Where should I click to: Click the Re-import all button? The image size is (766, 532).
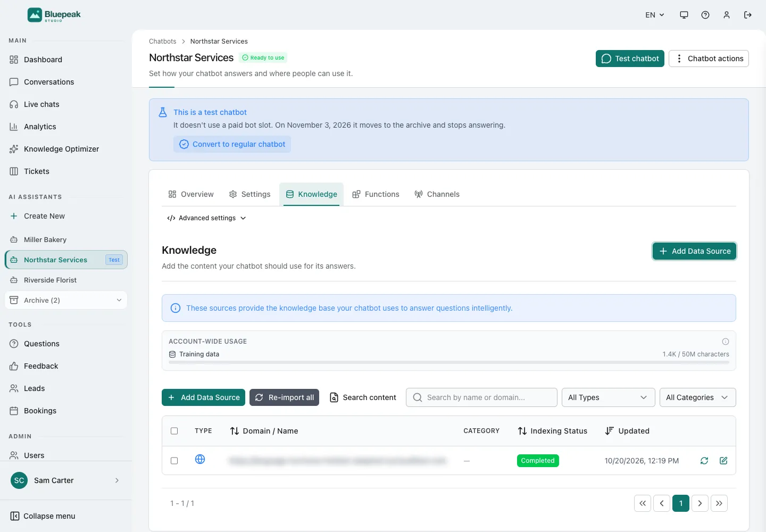pos(284,397)
